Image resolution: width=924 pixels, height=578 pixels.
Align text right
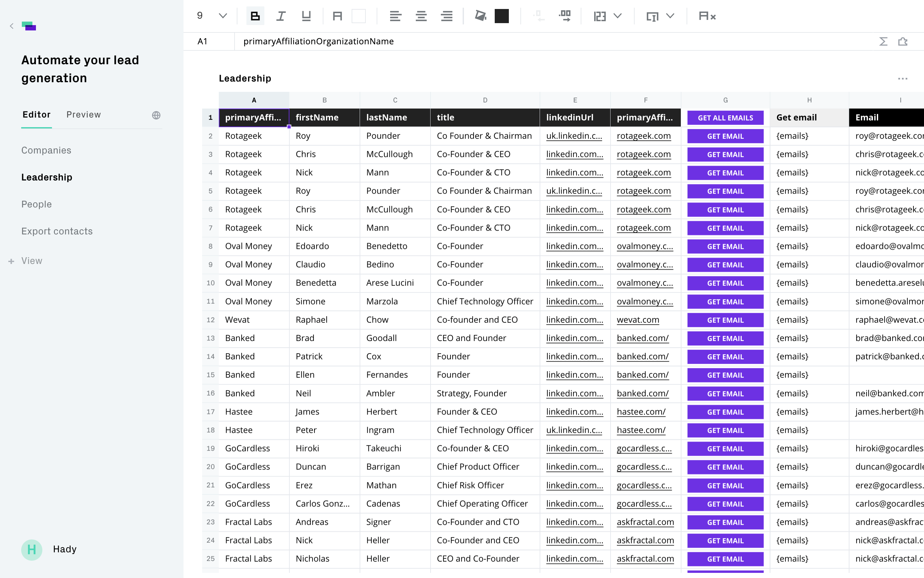(x=446, y=16)
